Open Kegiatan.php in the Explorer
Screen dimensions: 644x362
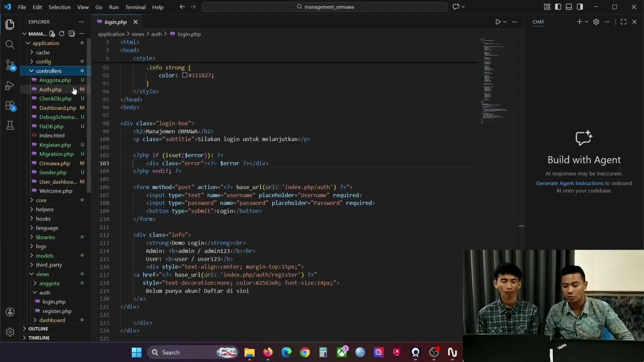55,145
